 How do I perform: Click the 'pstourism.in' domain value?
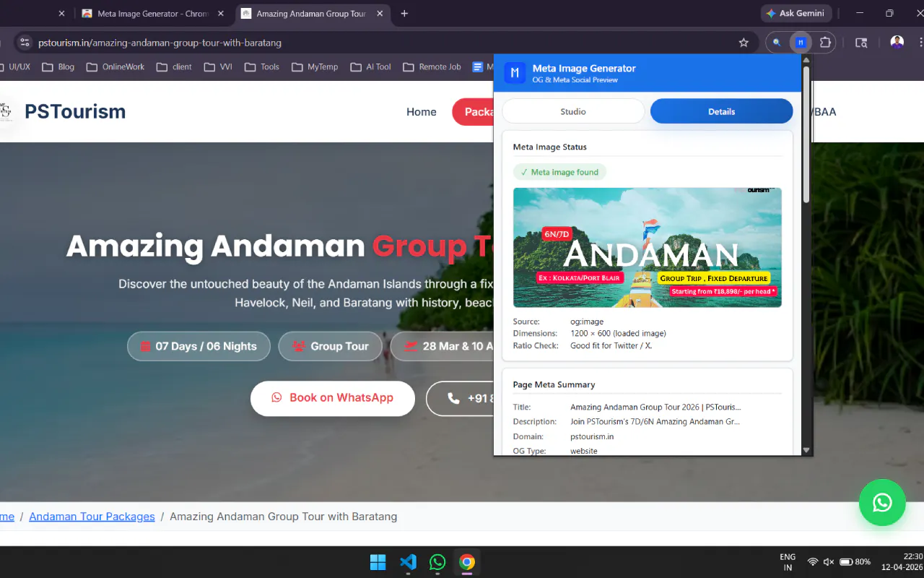(x=592, y=437)
